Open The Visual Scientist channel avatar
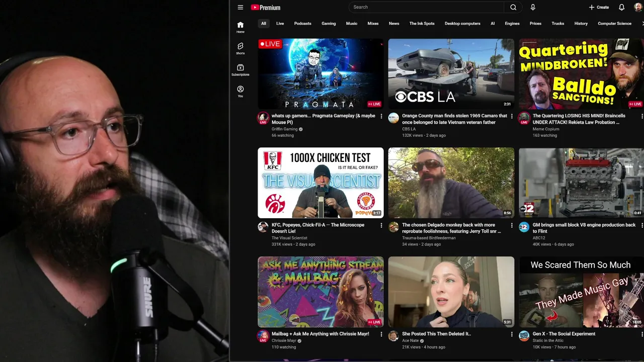This screenshot has height=362, width=644. [x=263, y=227]
